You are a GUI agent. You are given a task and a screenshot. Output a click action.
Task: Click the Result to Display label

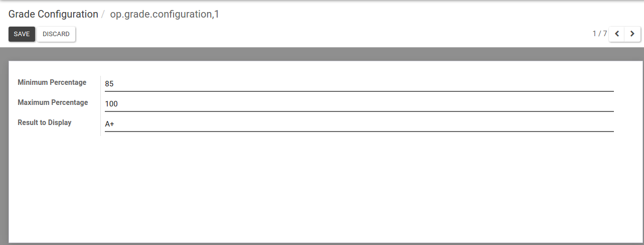45,122
